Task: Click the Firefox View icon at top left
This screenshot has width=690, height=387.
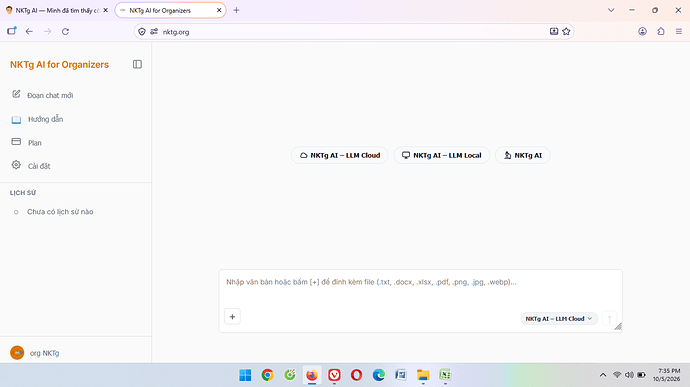Action: 12,31
